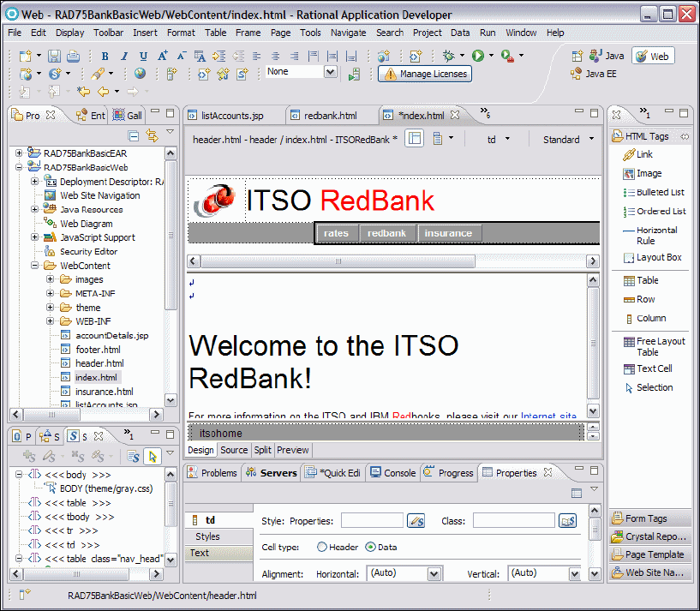
Task: Expand the WEB-INF folder
Action: (50, 321)
